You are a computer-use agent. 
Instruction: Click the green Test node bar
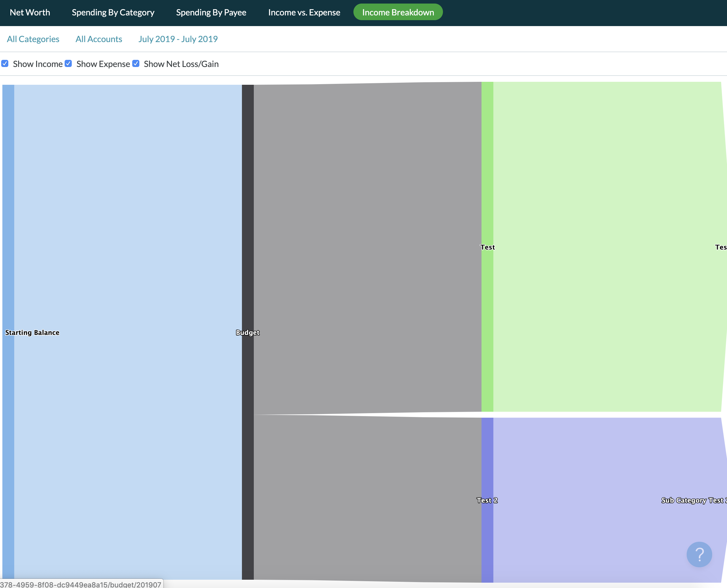coord(487,169)
